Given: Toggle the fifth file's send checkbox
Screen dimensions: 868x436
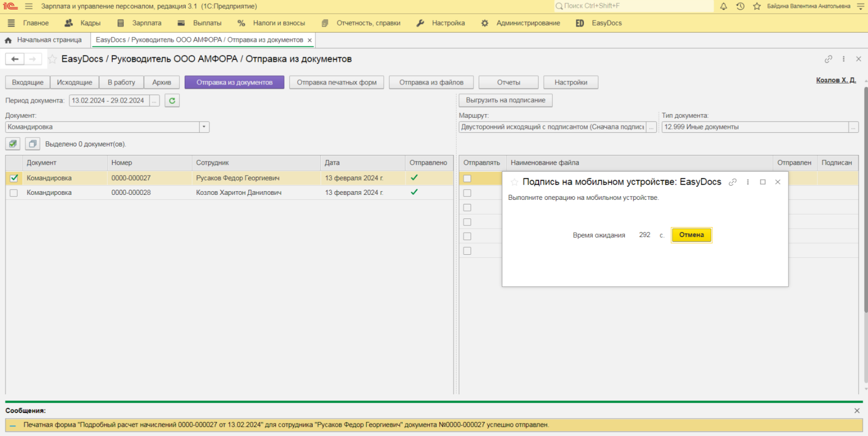Looking at the screenshot, I should pyautogui.click(x=467, y=236).
